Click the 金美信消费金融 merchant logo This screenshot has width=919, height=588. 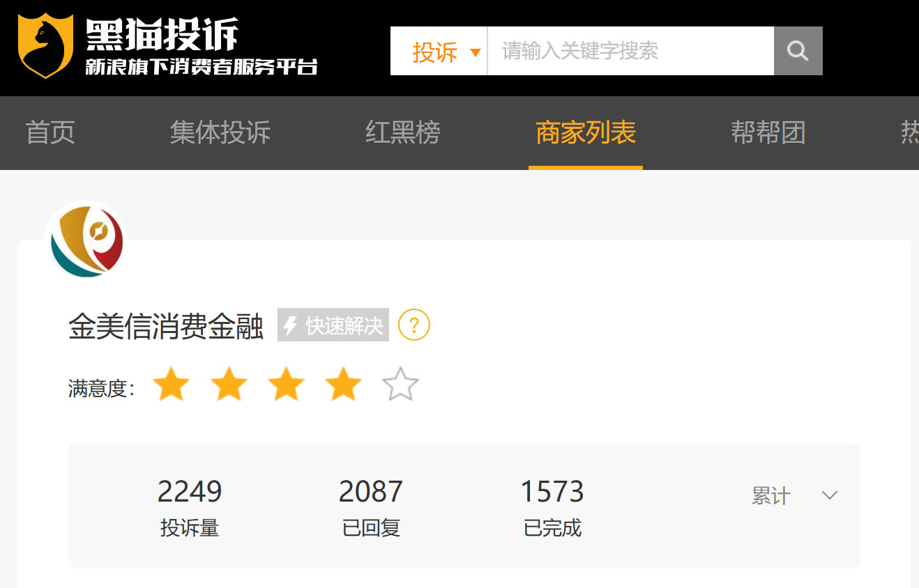pos(86,242)
